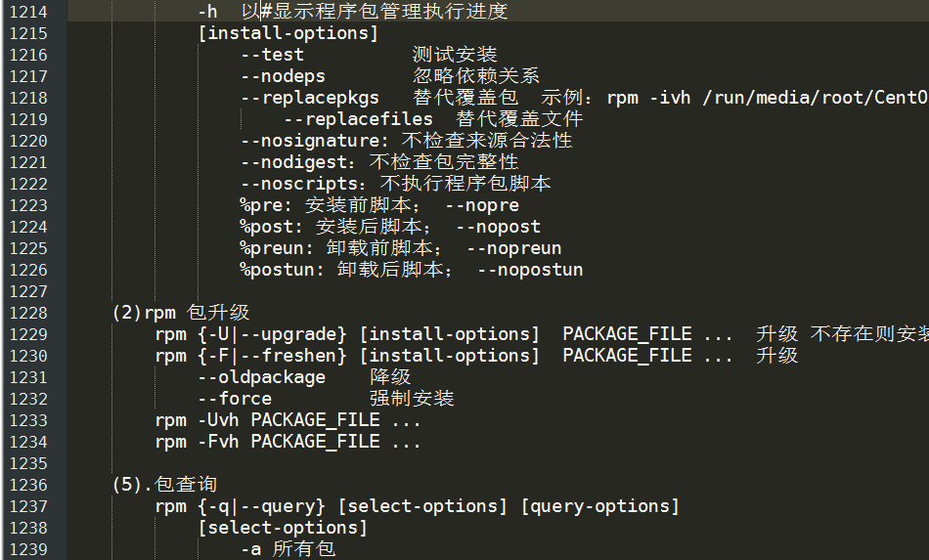Place cursor on --nosignature text
Viewport: 929px width, 560px height.
(312, 141)
